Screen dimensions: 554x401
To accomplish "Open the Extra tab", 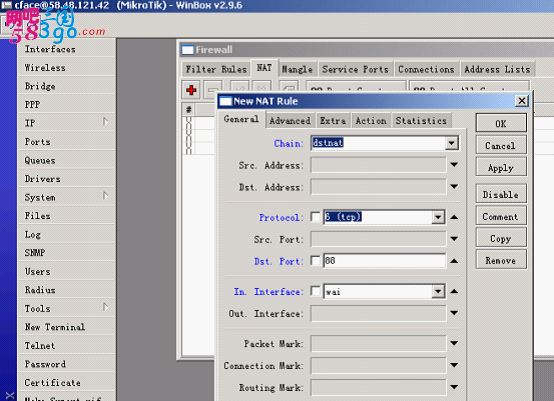I will click(x=333, y=121).
